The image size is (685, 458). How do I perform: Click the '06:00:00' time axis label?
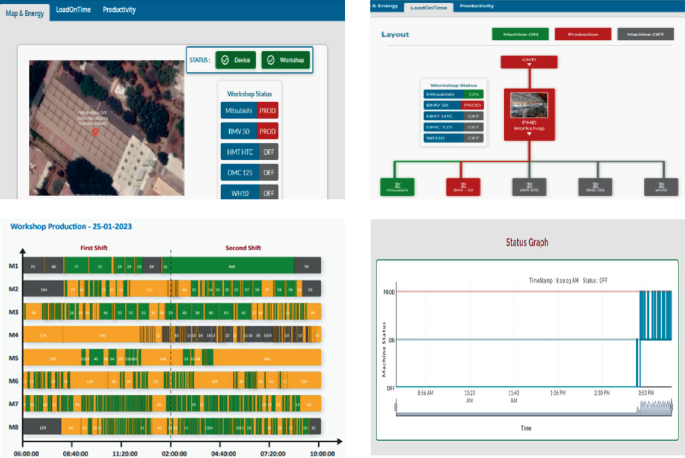pyautogui.click(x=26, y=454)
